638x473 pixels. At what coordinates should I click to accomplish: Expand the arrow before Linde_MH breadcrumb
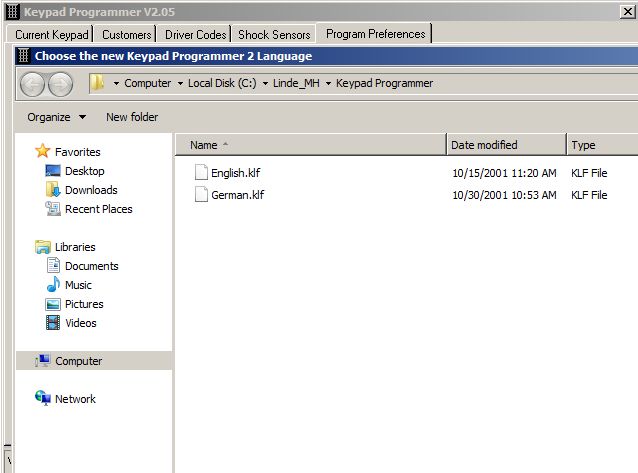(x=265, y=83)
